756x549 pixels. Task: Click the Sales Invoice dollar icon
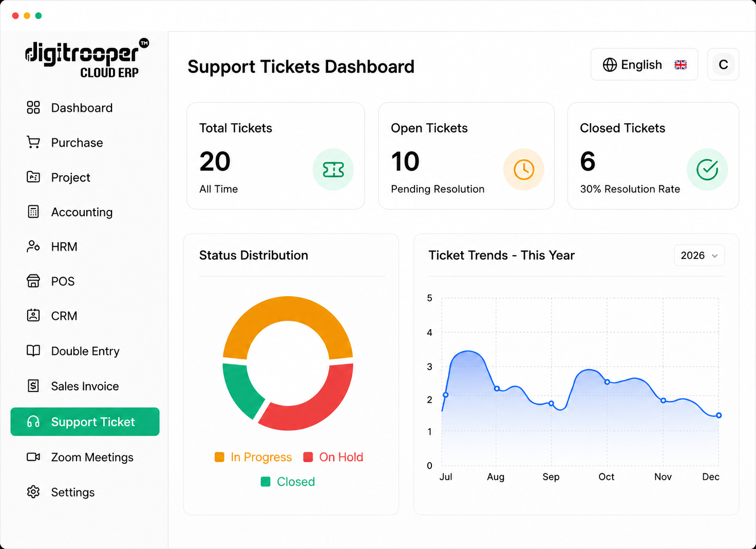coord(33,386)
